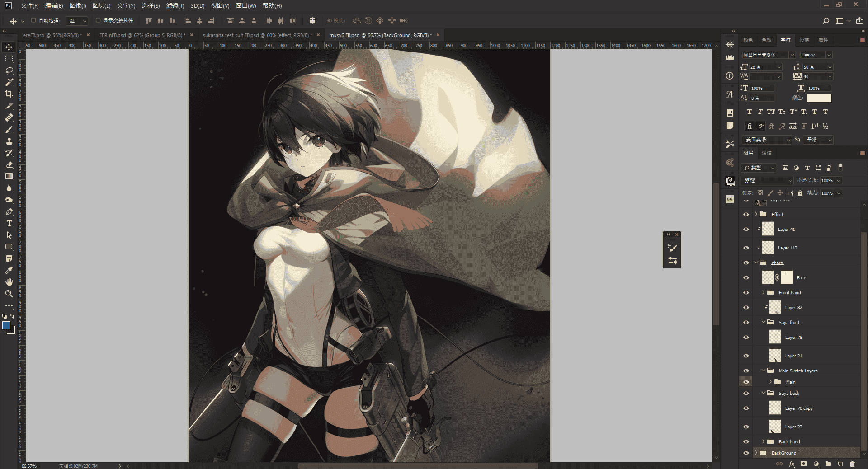
Task: Select the Layer 21 thumbnail
Action: (775, 356)
